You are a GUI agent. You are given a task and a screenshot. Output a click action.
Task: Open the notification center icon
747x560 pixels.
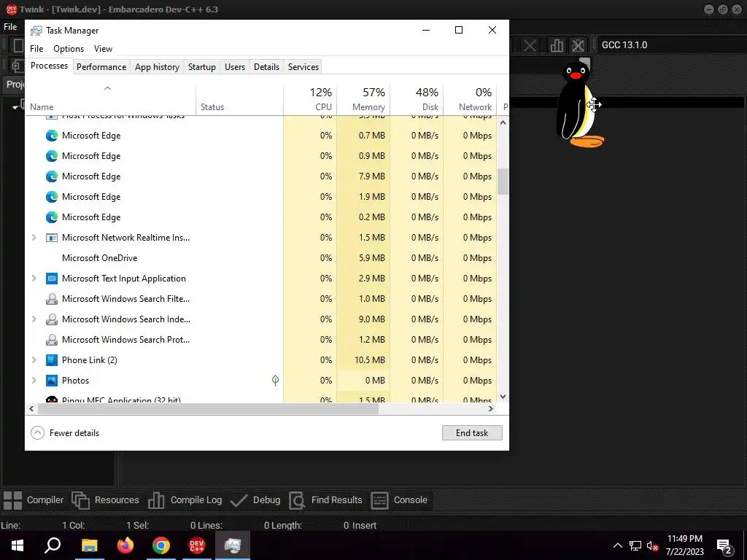[x=724, y=547]
